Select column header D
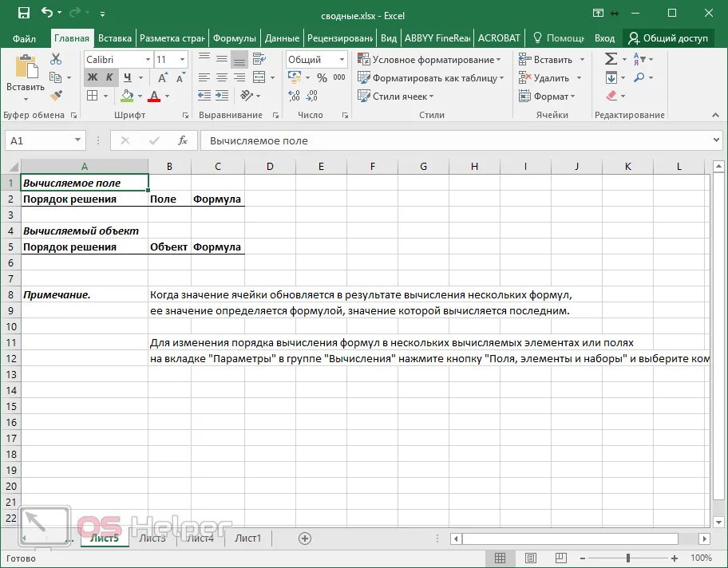Image resolution: width=728 pixels, height=568 pixels. [270, 166]
